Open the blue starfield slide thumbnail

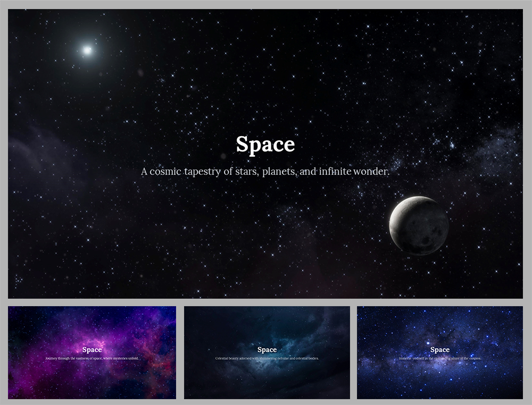[x=440, y=353]
